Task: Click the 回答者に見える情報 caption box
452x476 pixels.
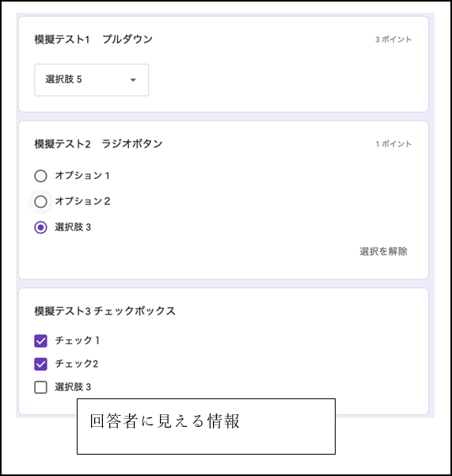Action: [x=206, y=427]
